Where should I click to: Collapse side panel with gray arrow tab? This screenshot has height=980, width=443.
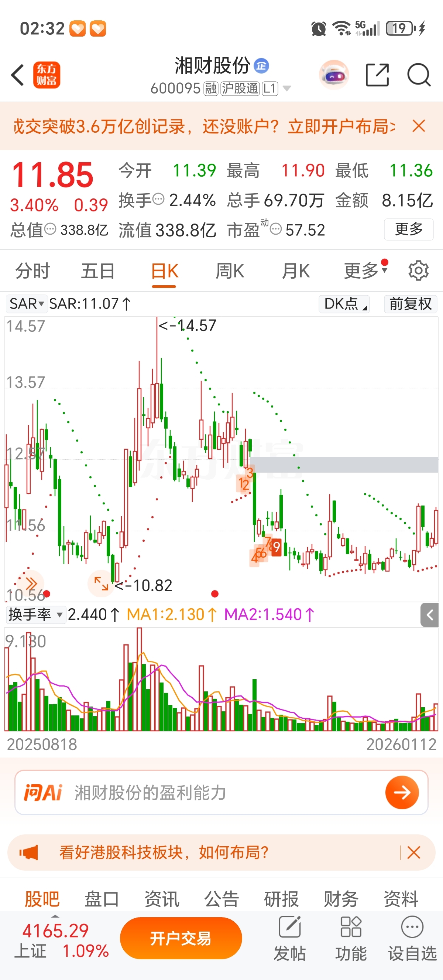pyautogui.click(x=429, y=615)
